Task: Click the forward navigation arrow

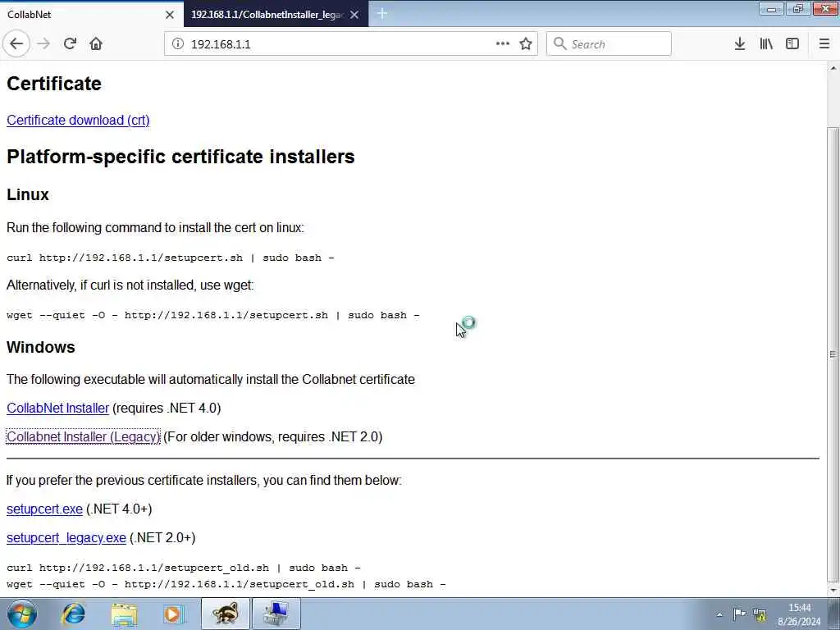Action: (x=43, y=44)
